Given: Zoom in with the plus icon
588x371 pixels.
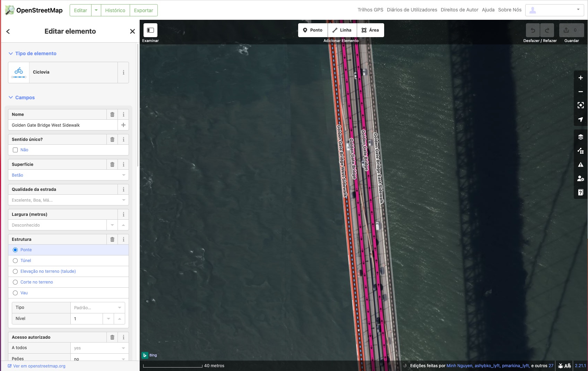Looking at the screenshot, I should (x=581, y=78).
